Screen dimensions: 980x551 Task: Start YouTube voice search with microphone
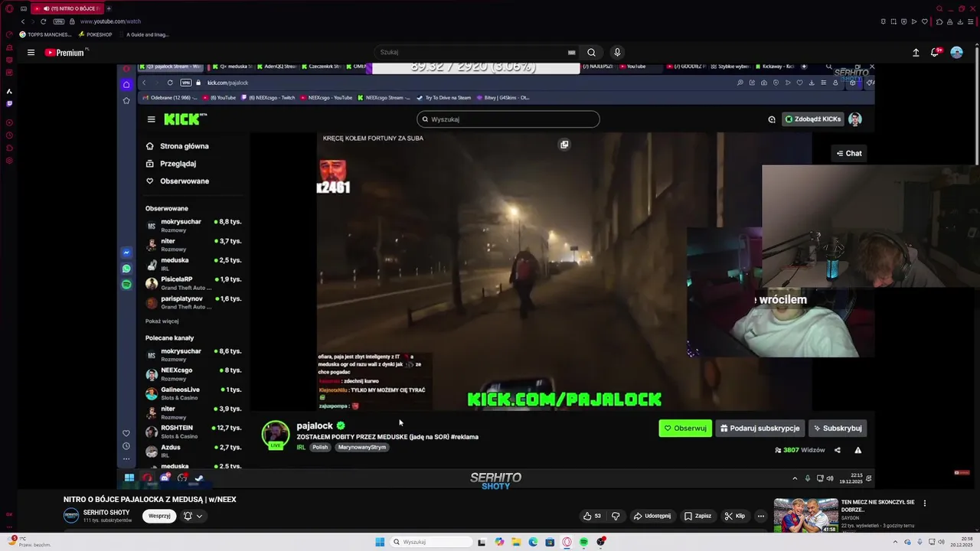[617, 53]
